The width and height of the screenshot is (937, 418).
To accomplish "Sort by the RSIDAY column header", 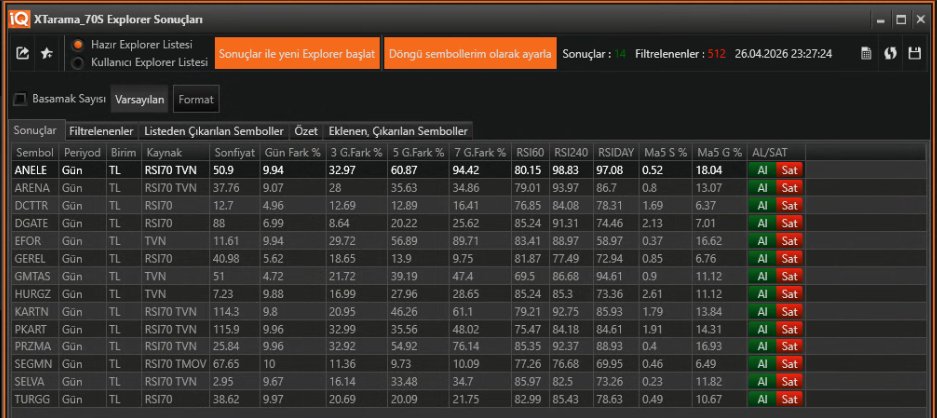I will pyautogui.click(x=614, y=152).
